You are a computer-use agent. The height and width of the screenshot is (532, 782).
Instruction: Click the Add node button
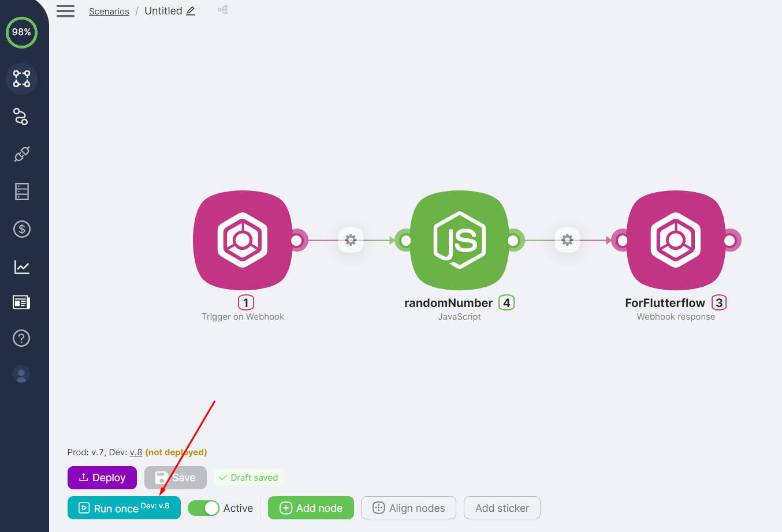311,508
